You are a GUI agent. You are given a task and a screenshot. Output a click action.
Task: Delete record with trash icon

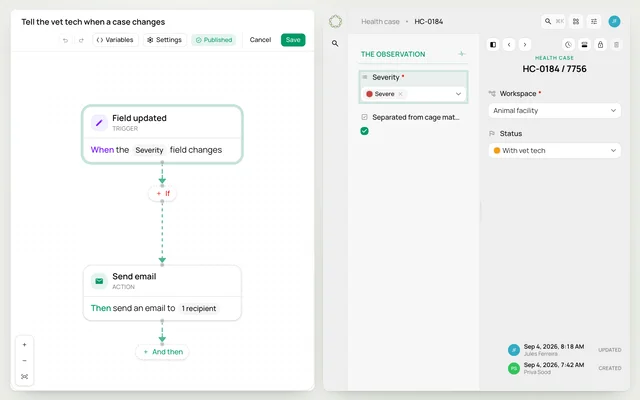coord(616,44)
